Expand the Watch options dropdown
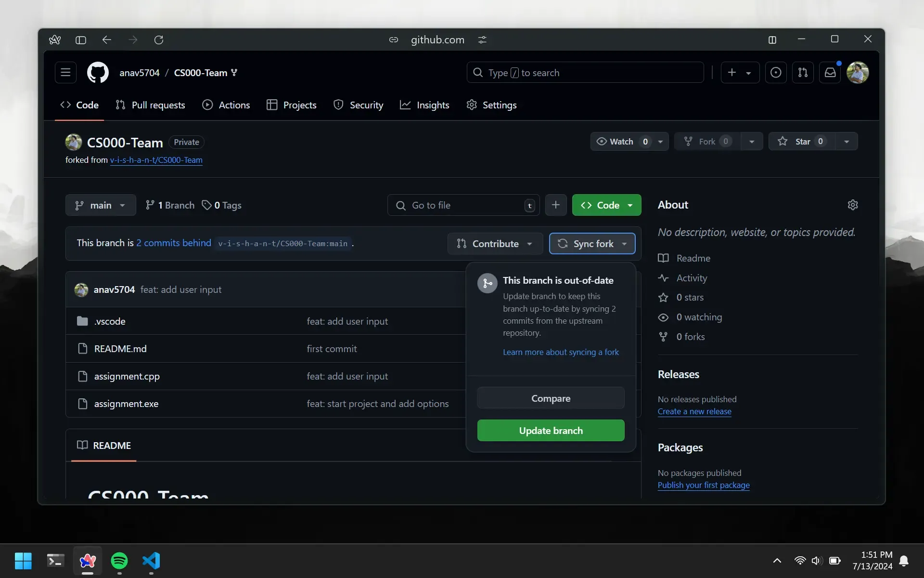This screenshot has height=578, width=924. click(x=660, y=141)
